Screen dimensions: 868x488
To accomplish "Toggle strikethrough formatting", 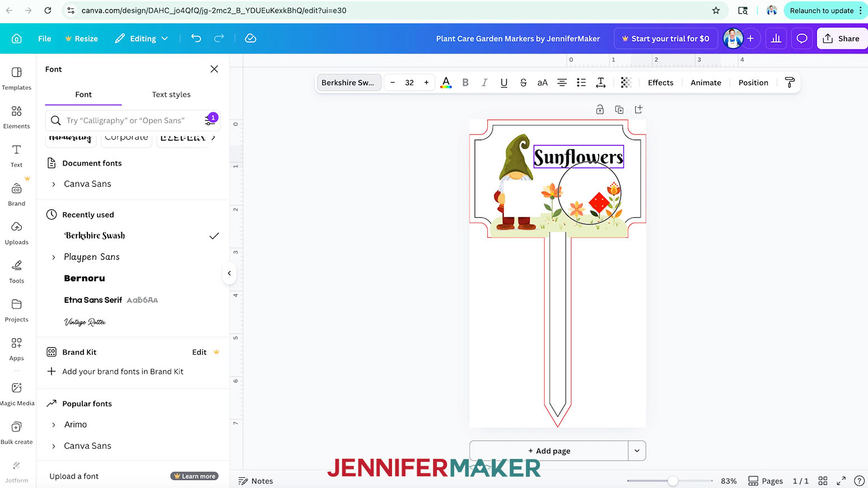I will click(523, 83).
